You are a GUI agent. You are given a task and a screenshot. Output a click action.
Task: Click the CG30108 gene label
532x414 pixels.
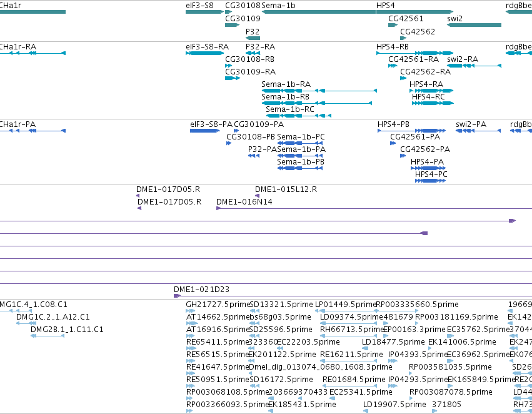tap(243, 6)
